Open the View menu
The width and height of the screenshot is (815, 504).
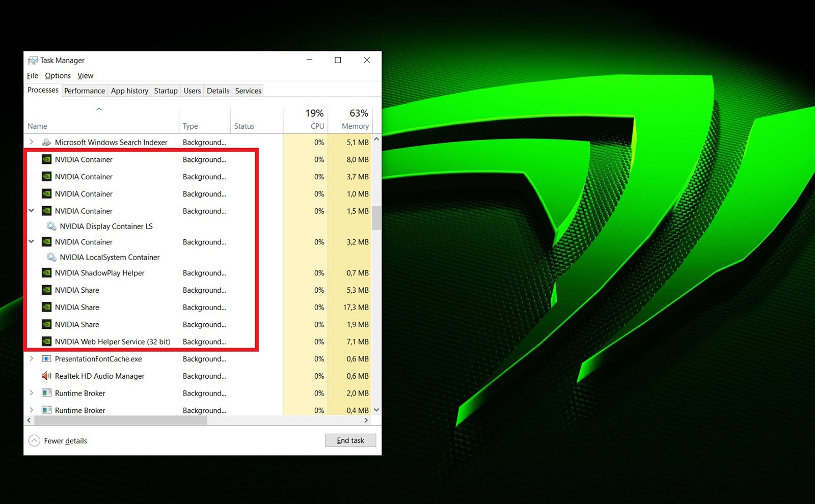(85, 75)
